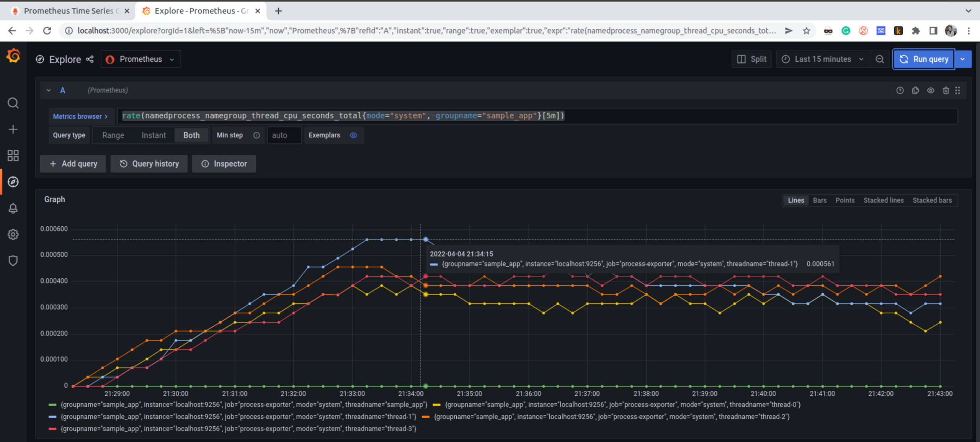Toggle thread-1 series via blue legend swatch

[52, 417]
